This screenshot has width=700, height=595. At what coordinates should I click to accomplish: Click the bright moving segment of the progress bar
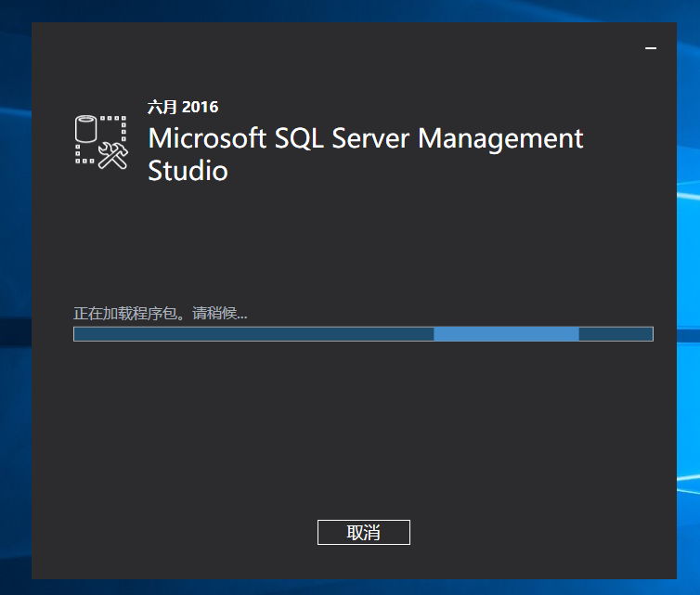[x=506, y=334]
